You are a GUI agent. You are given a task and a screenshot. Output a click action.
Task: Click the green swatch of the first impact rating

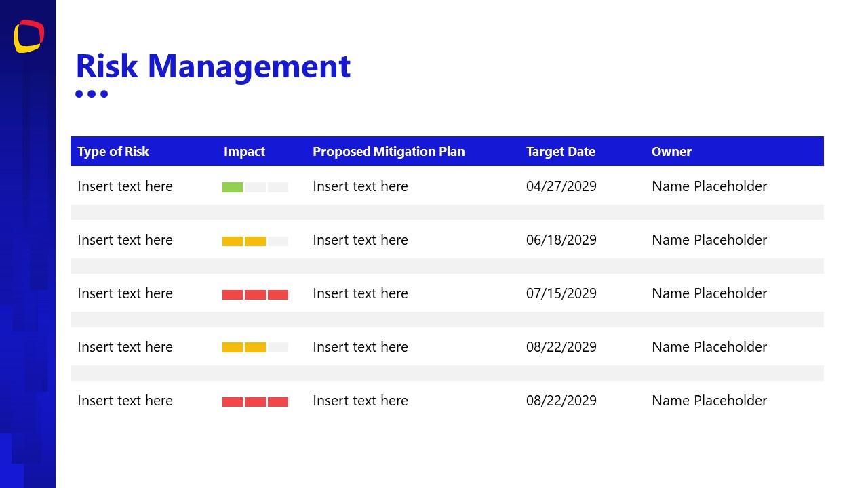coord(231,186)
